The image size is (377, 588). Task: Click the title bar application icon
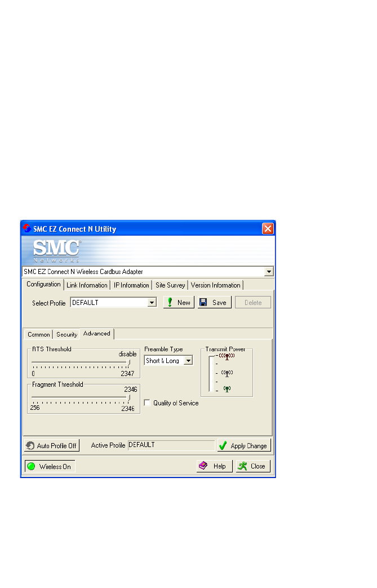[x=27, y=228]
